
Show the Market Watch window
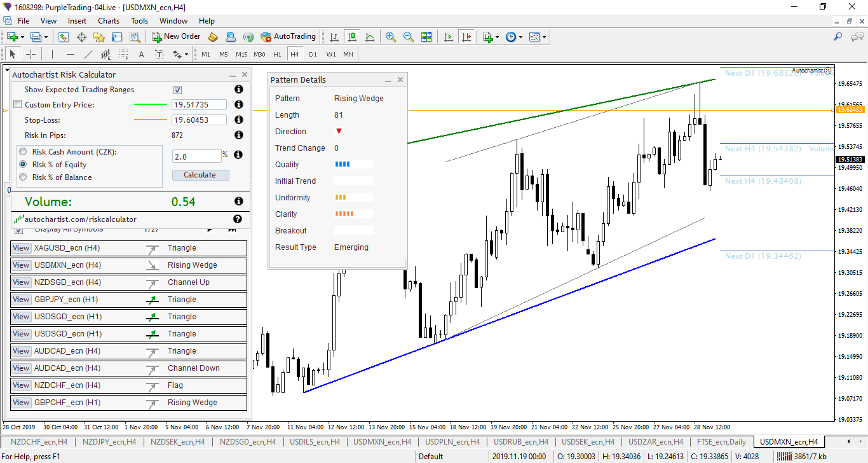(x=64, y=37)
